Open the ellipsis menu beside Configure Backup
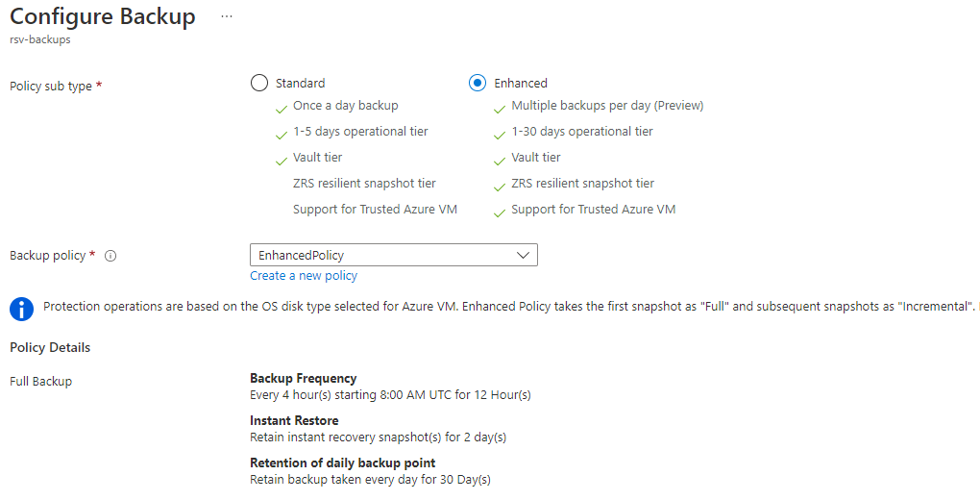Screen dimensions: 980x500 point(227,17)
